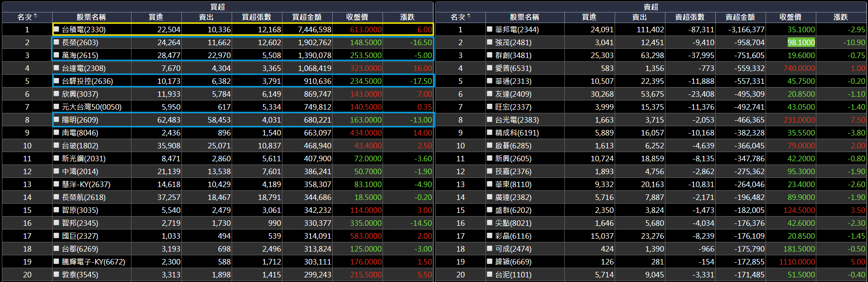Screen dimensions: 868x282
Task: Click 收盤價 header in sell table
Action: tap(790, 17)
